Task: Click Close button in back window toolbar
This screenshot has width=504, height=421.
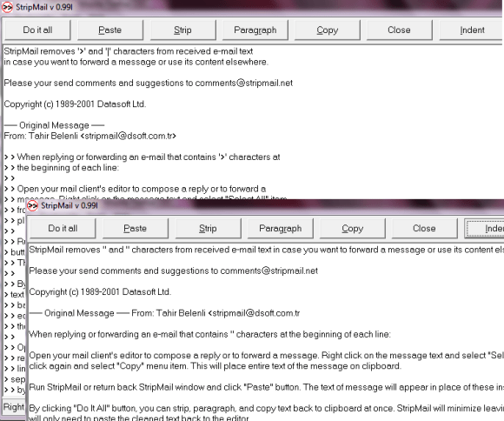Action: point(399,30)
